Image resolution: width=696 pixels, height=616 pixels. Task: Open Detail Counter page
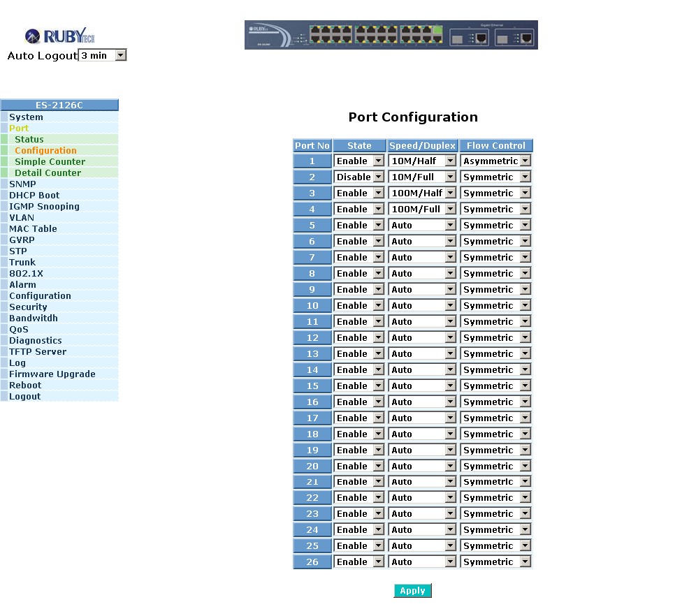point(48,173)
